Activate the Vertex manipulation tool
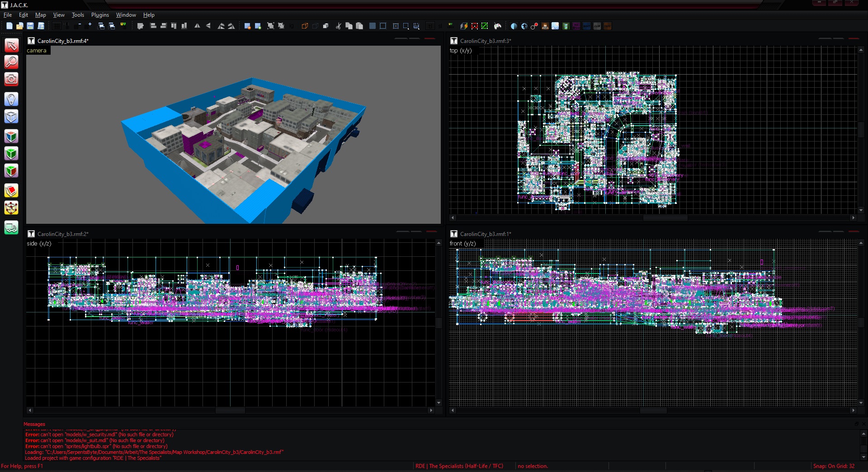 pos(11,208)
